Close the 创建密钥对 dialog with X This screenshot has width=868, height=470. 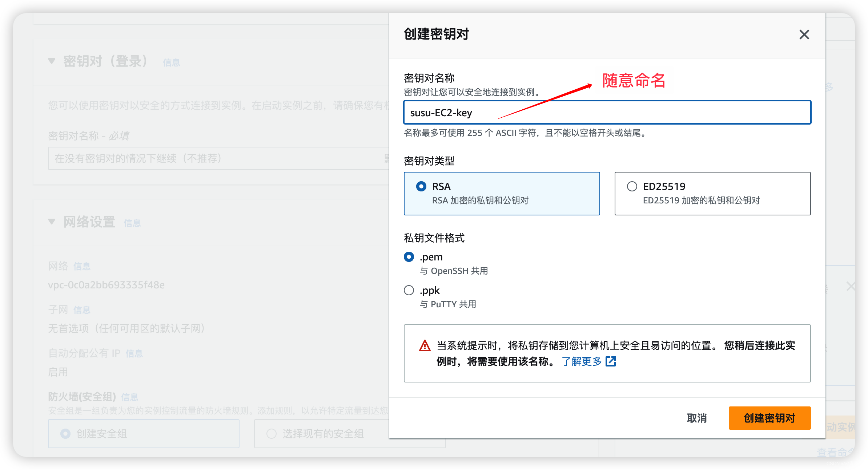click(x=804, y=35)
